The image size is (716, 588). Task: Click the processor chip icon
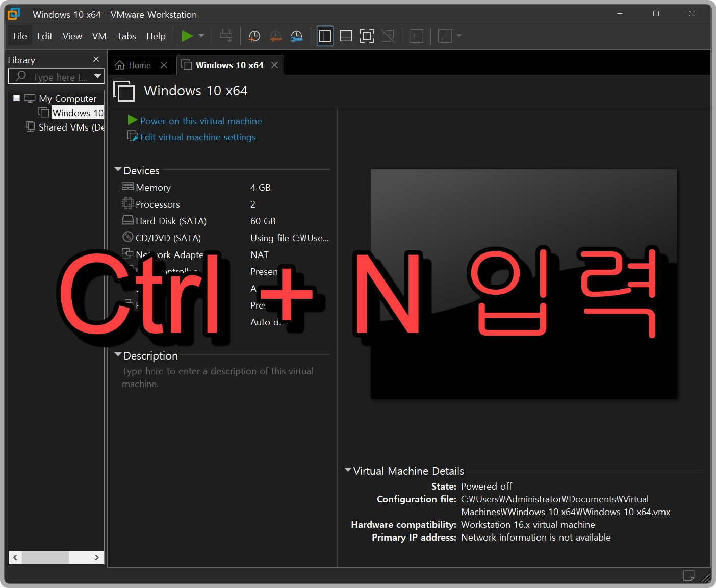pyautogui.click(x=127, y=203)
